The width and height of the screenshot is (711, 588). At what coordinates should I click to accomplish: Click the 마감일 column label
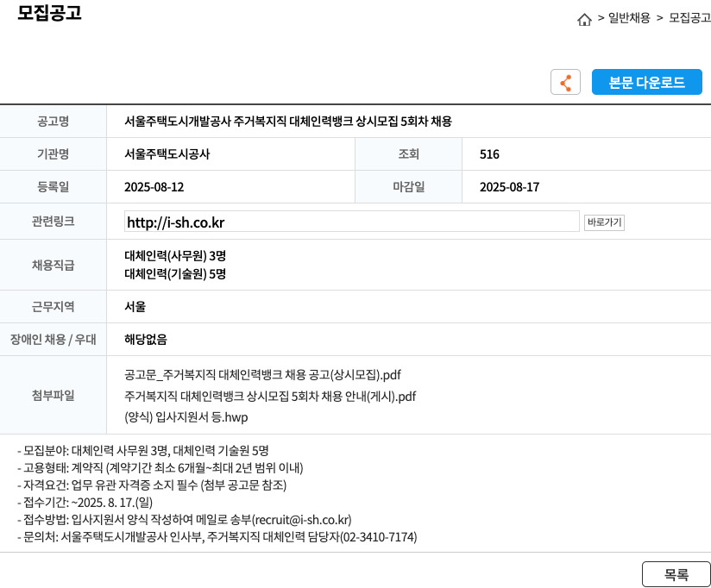(x=408, y=187)
